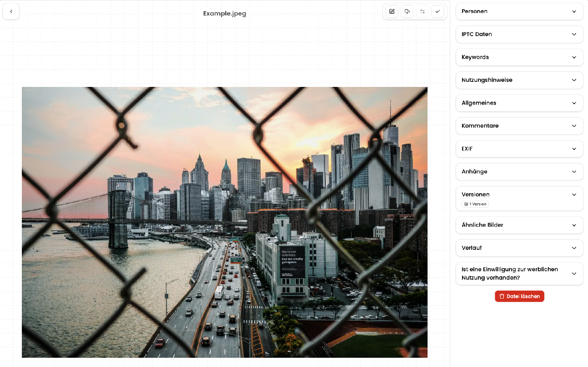Click the New York skyline image preview
This screenshot has height=367, width=588.
[x=225, y=222]
